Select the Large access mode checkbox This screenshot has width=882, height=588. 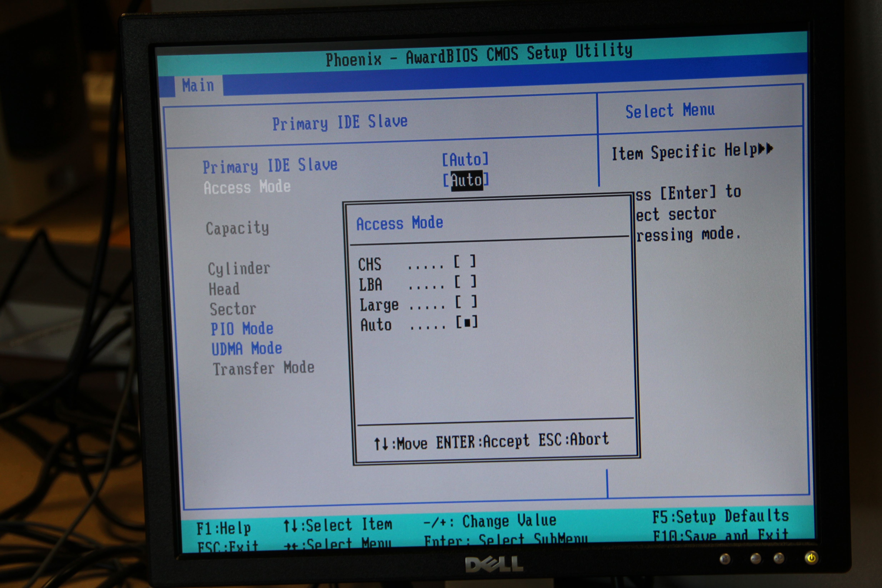[x=467, y=302]
